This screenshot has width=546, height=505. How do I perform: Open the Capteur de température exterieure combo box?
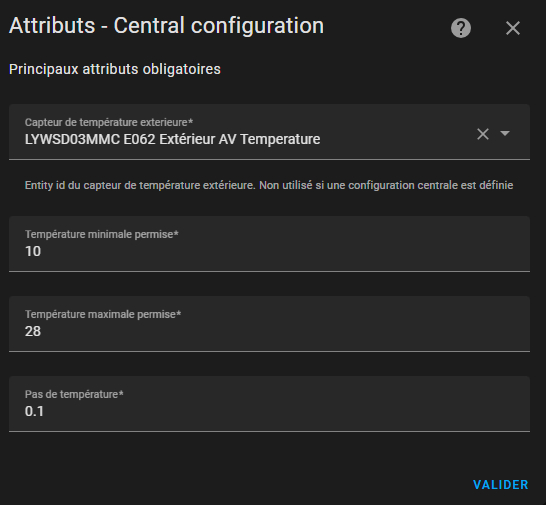tap(269, 132)
